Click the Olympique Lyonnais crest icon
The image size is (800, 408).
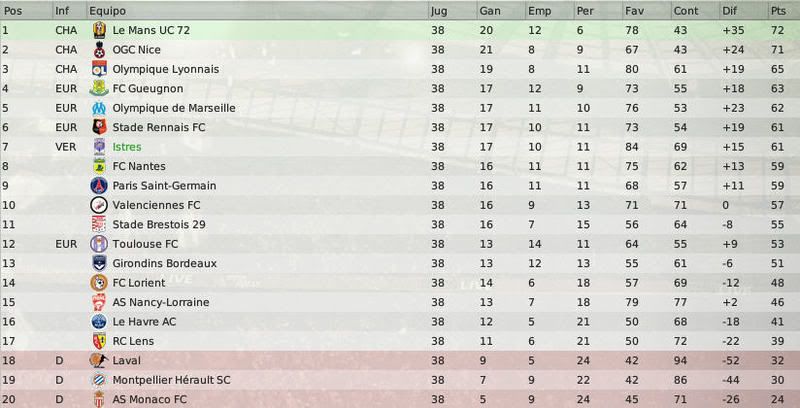[x=99, y=69]
